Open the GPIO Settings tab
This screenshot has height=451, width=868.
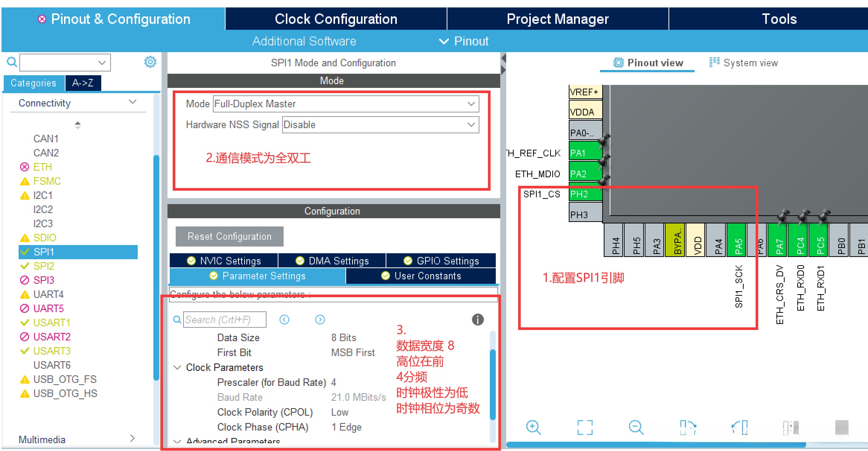pyautogui.click(x=441, y=261)
